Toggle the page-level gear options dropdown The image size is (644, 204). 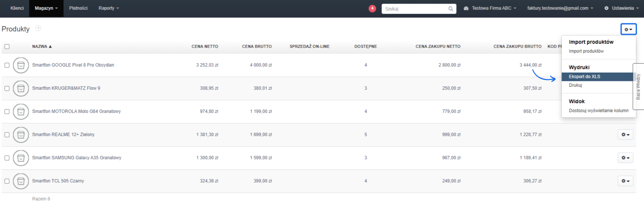628,29
